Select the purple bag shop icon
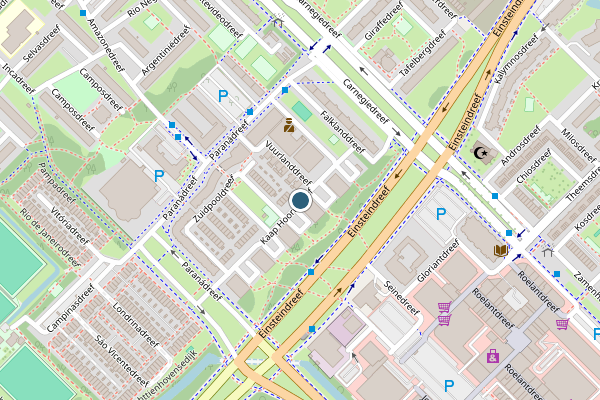 coord(493,356)
